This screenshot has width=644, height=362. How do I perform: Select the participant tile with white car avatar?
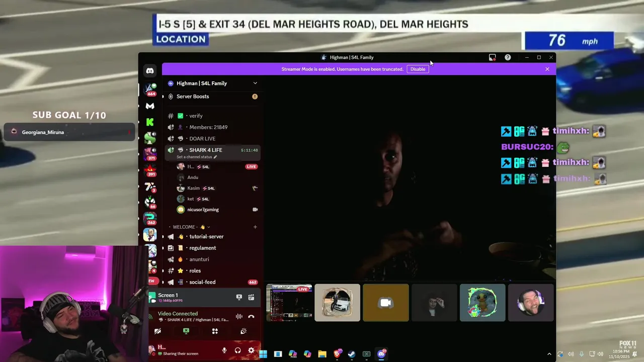tap(338, 303)
